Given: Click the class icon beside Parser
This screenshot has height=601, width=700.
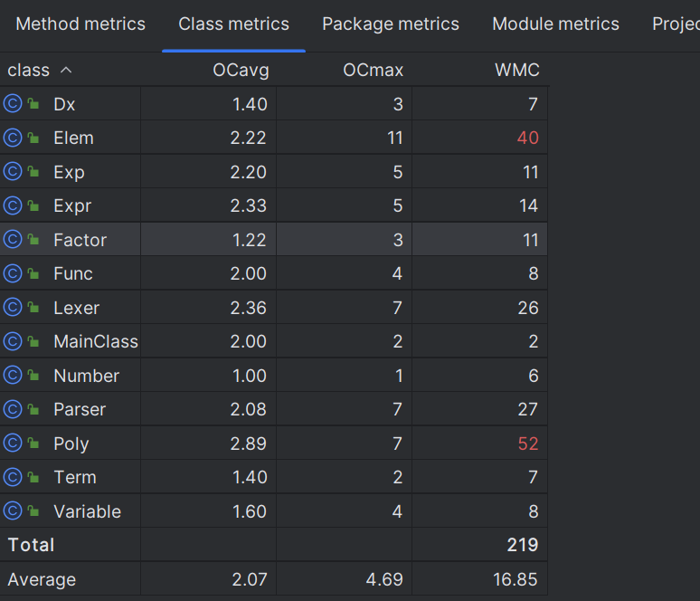Looking at the screenshot, I should coord(13,409).
